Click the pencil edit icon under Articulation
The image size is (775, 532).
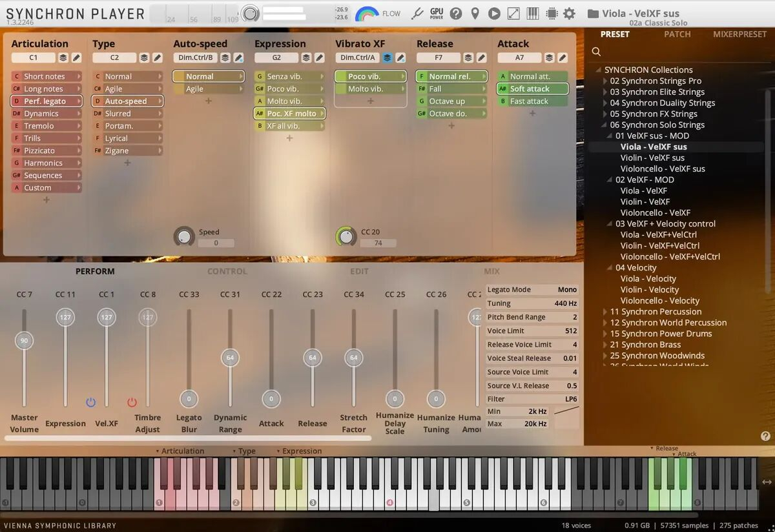[x=76, y=58]
